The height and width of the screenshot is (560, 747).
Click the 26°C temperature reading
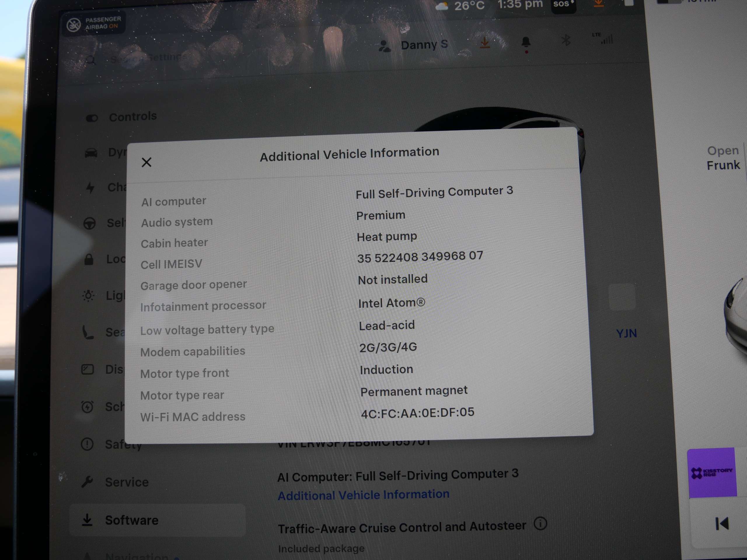[470, 6]
